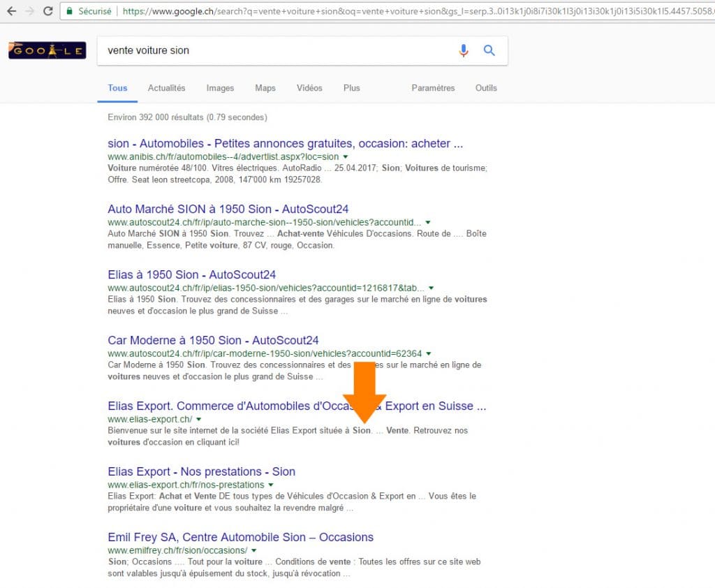Expand dropdown arrow next to elias-1950-sion URL
This screenshot has width=715, height=588.
[431, 288]
